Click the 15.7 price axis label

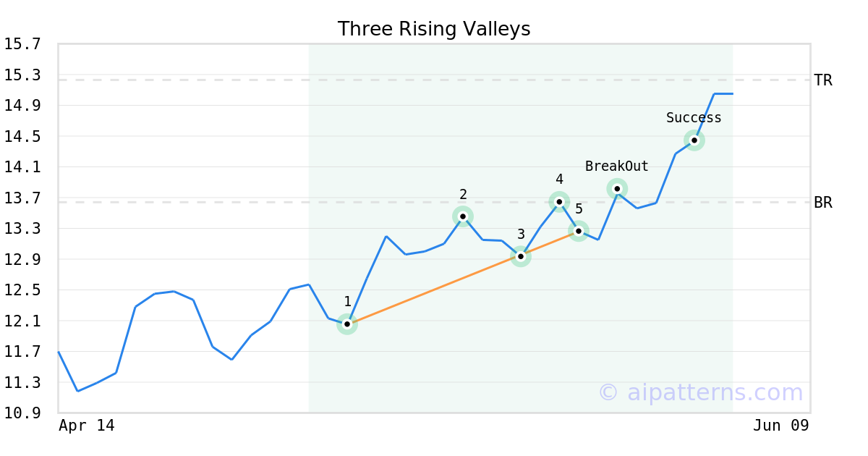coord(22,44)
